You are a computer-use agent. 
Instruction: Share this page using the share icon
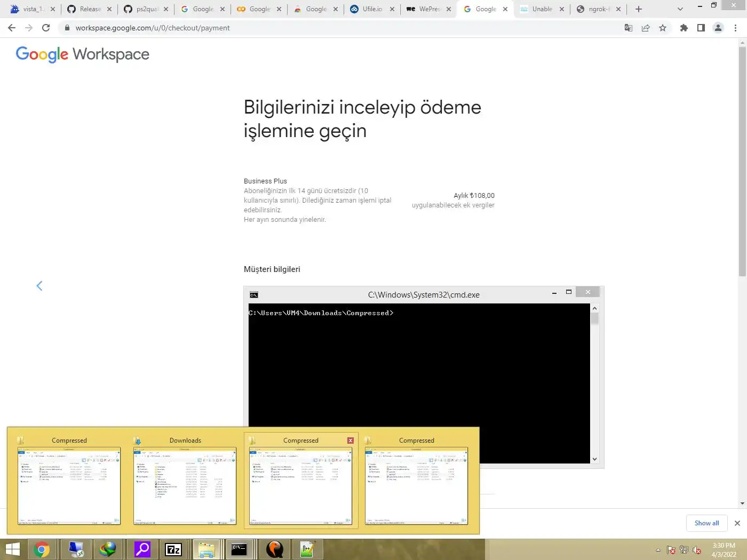pos(646,28)
